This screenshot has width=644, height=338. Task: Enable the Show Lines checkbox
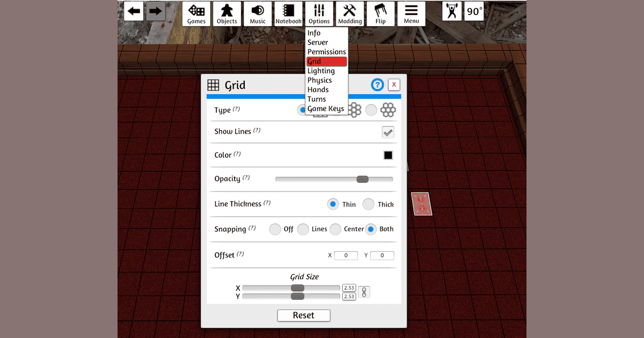tap(387, 131)
